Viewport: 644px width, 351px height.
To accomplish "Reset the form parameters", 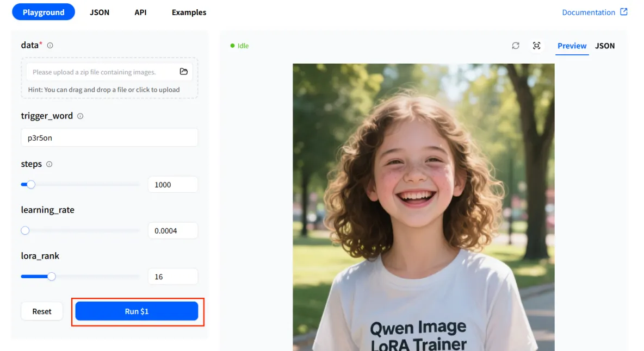I will pyautogui.click(x=42, y=311).
